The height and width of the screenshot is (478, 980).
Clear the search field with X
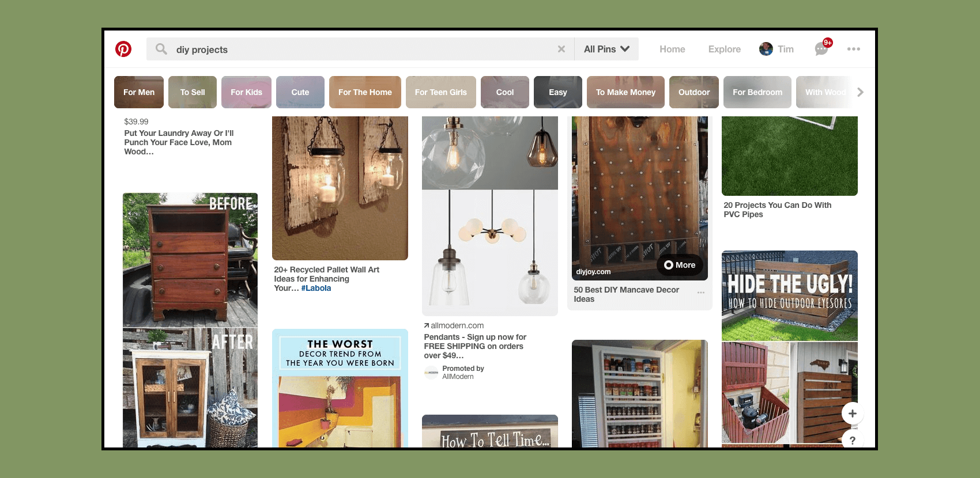tap(561, 49)
